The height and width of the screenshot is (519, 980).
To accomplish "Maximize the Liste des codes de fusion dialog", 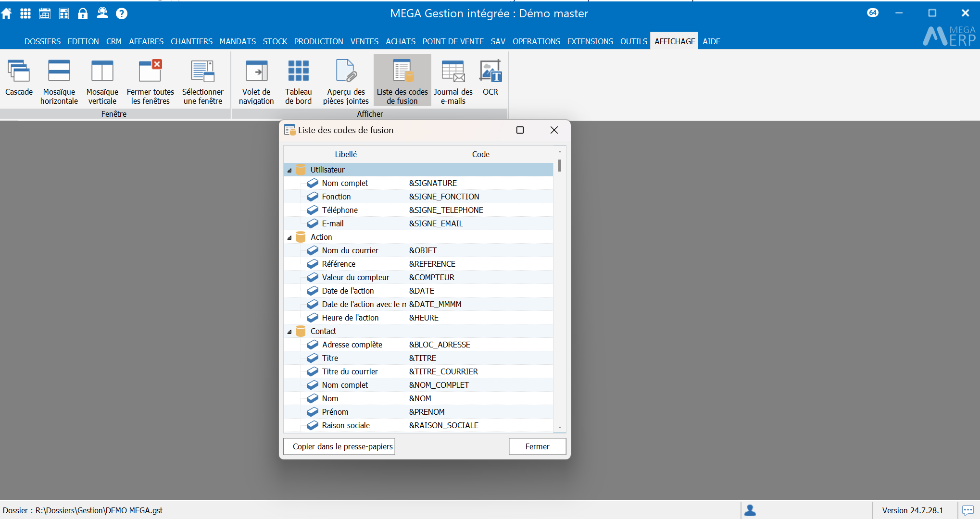I will point(520,130).
